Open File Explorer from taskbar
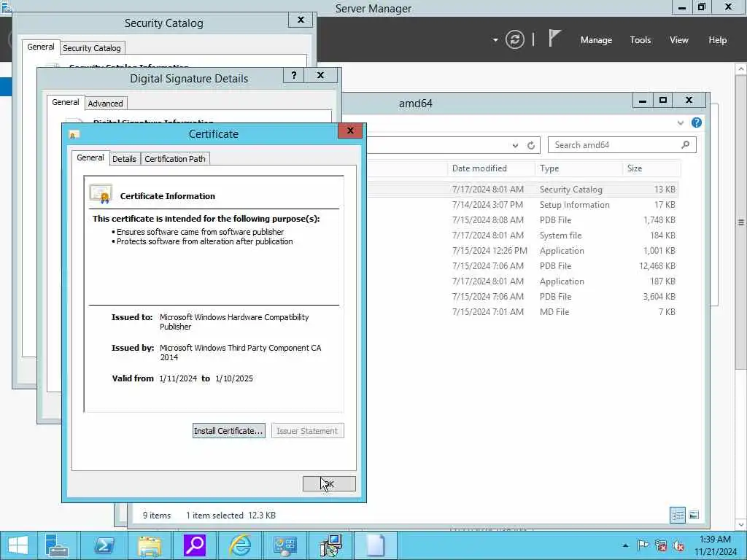 [149, 545]
